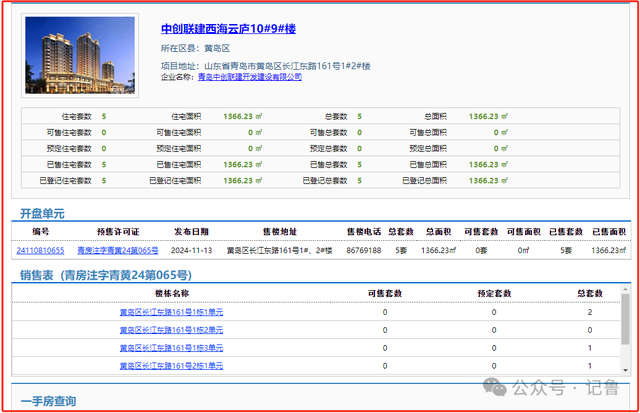The height and width of the screenshot is (413, 640).
Task: Click the 总套数 header in sales table
Action: coord(590,293)
